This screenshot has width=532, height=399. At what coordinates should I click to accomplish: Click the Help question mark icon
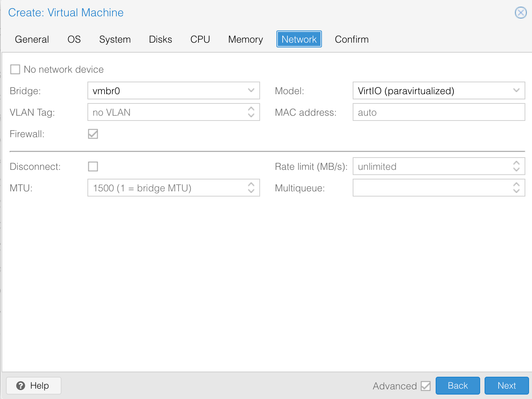[21, 386]
